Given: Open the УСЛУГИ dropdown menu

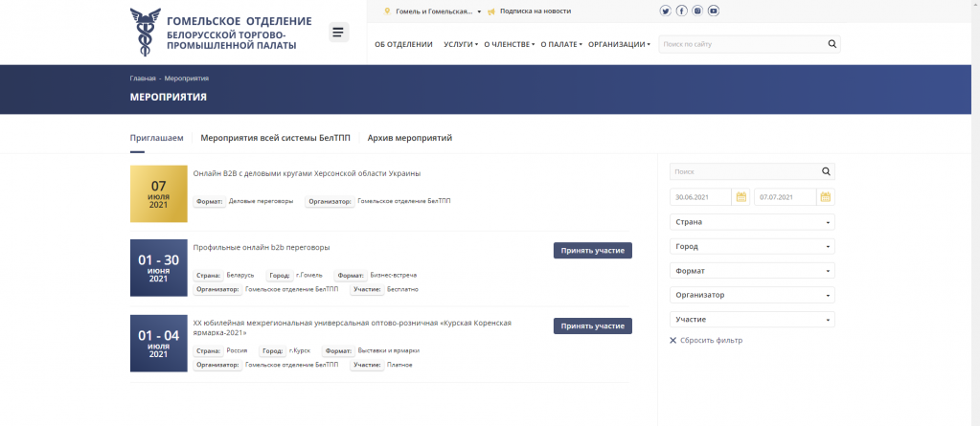Looking at the screenshot, I should 461,44.
